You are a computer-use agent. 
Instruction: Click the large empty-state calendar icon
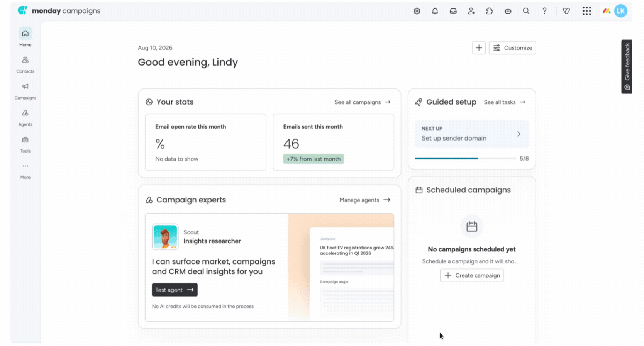pyautogui.click(x=472, y=226)
